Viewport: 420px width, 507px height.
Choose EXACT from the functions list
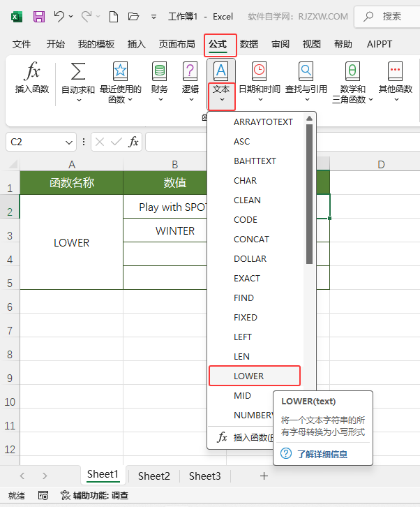click(x=256, y=279)
